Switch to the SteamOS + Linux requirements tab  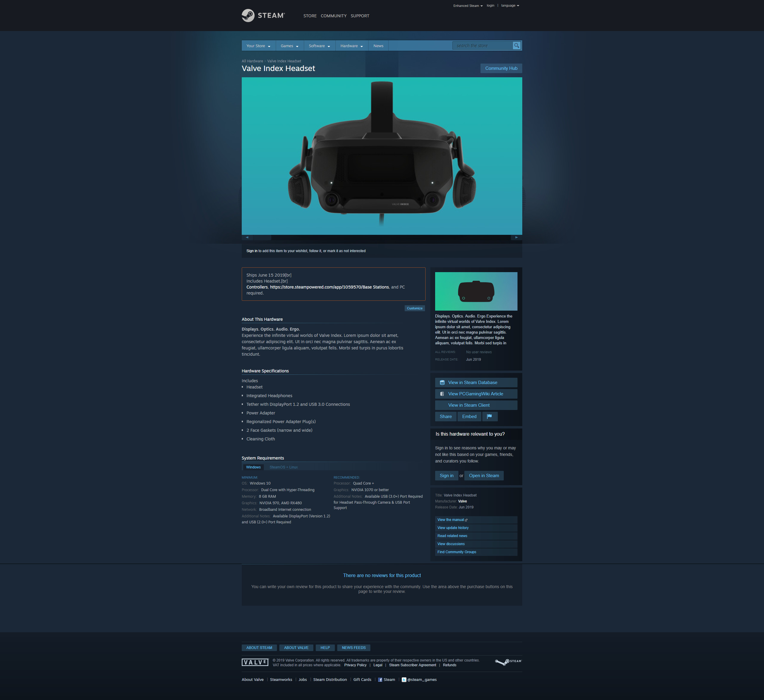coord(284,467)
